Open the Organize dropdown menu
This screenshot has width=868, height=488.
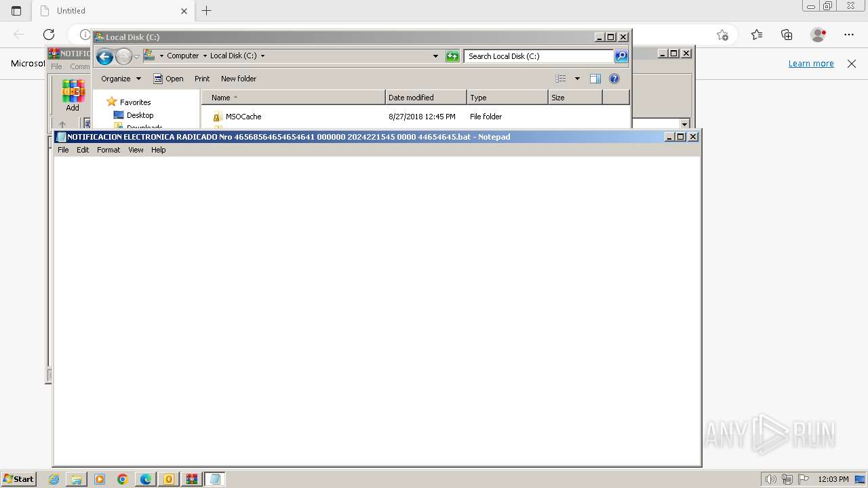pos(121,79)
